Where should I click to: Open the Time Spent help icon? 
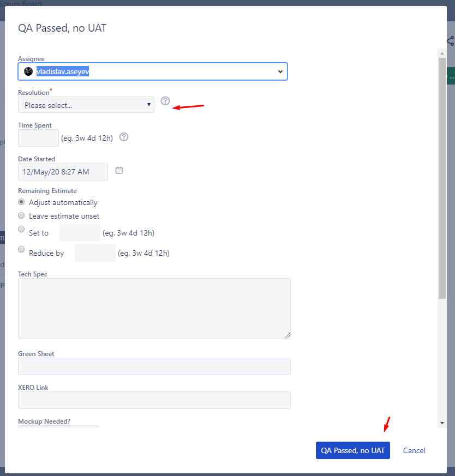[x=124, y=137]
